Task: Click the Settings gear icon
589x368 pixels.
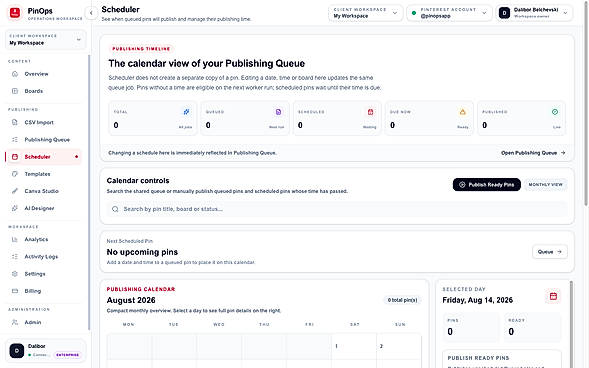Action: 15,274
